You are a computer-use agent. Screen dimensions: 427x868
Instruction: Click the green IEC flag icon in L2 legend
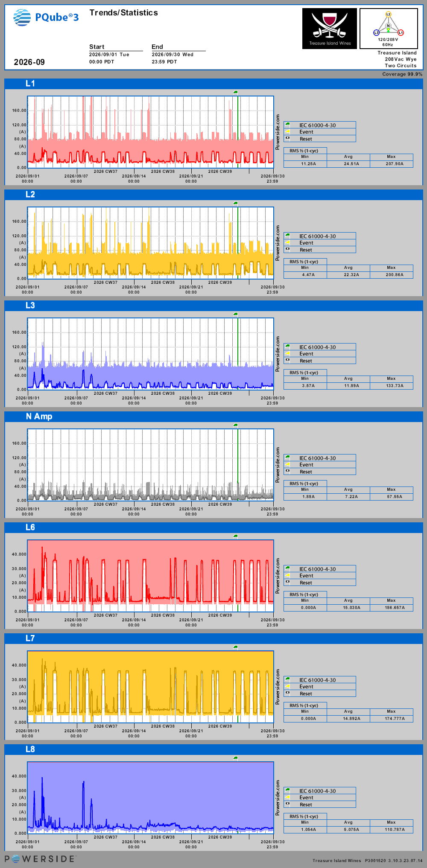(288, 236)
